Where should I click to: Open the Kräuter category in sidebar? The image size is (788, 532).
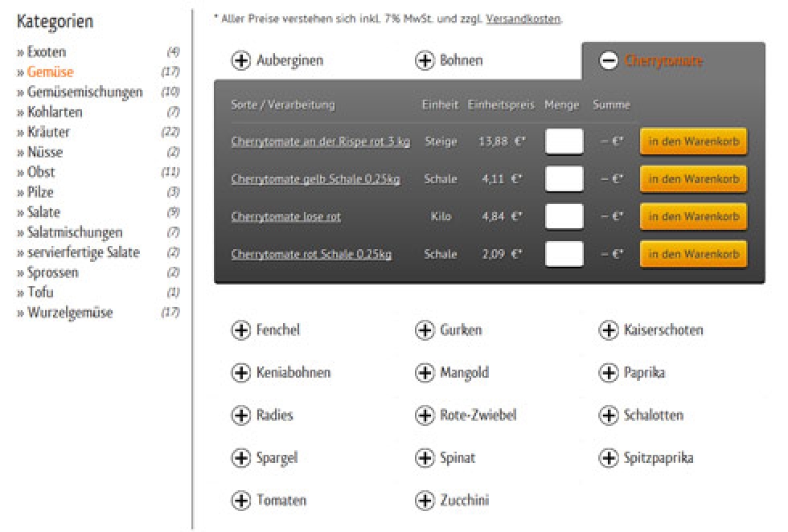[48, 133]
